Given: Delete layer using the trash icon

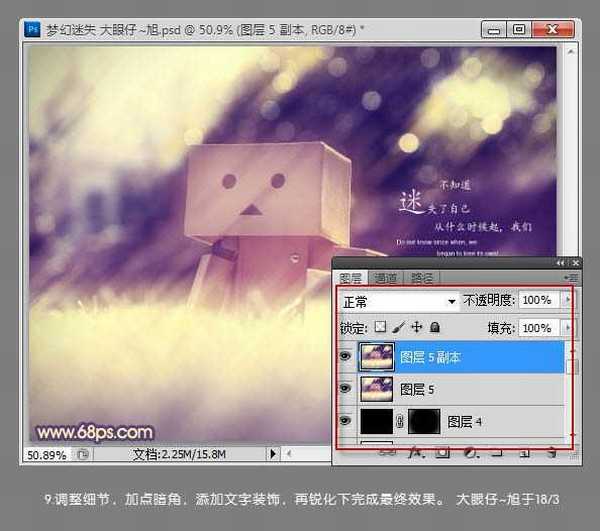Looking at the screenshot, I should coord(551,454).
